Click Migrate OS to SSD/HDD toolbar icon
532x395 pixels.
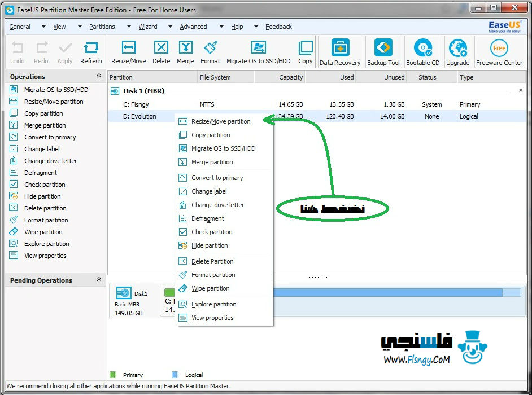pyautogui.click(x=259, y=47)
